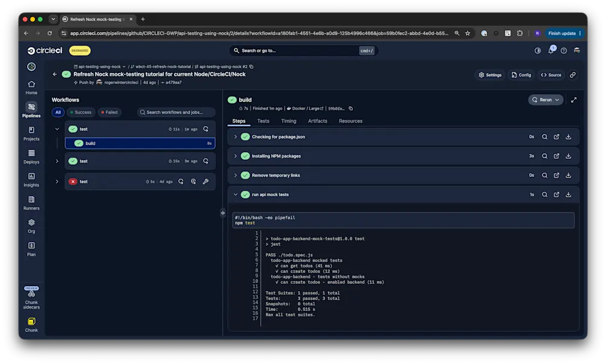Open the Home sidebar icon
Viewport: 606px width, 364px height.
coord(31,88)
